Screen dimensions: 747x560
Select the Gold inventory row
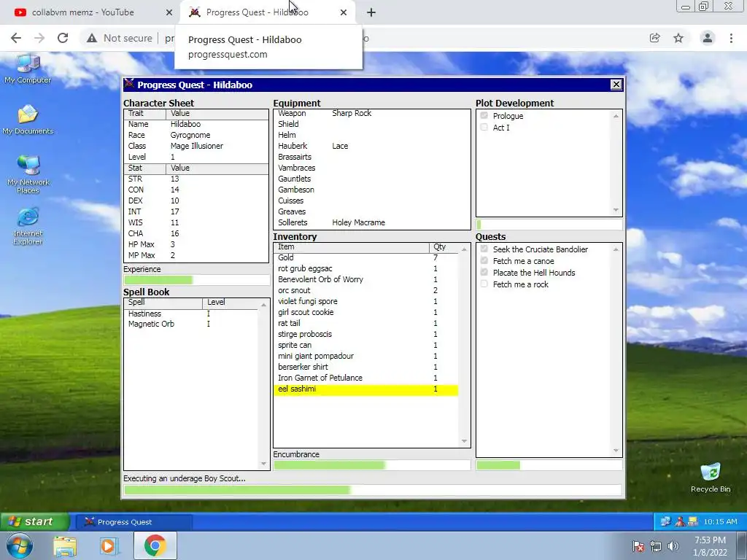pos(366,257)
